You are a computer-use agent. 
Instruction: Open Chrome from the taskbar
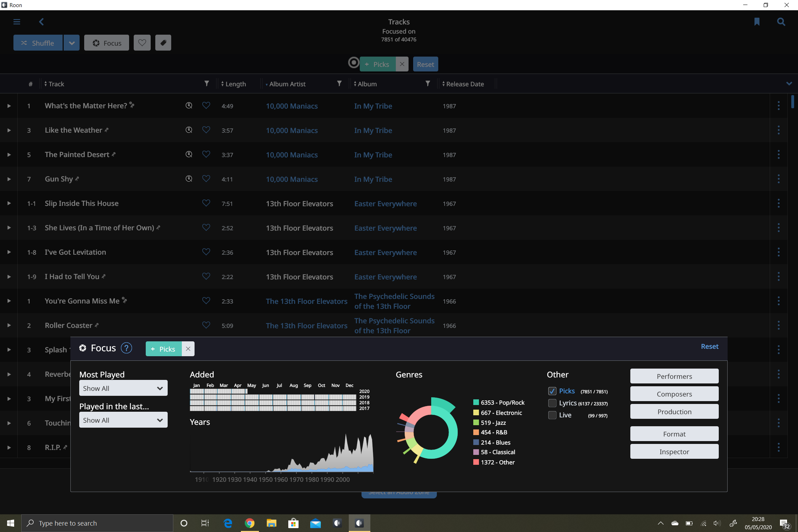(250, 523)
